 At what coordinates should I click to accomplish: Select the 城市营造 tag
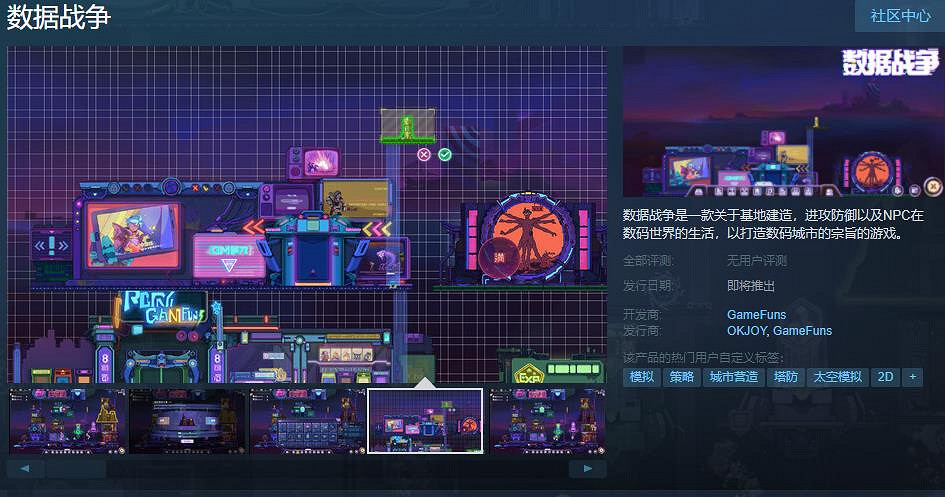coord(733,377)
